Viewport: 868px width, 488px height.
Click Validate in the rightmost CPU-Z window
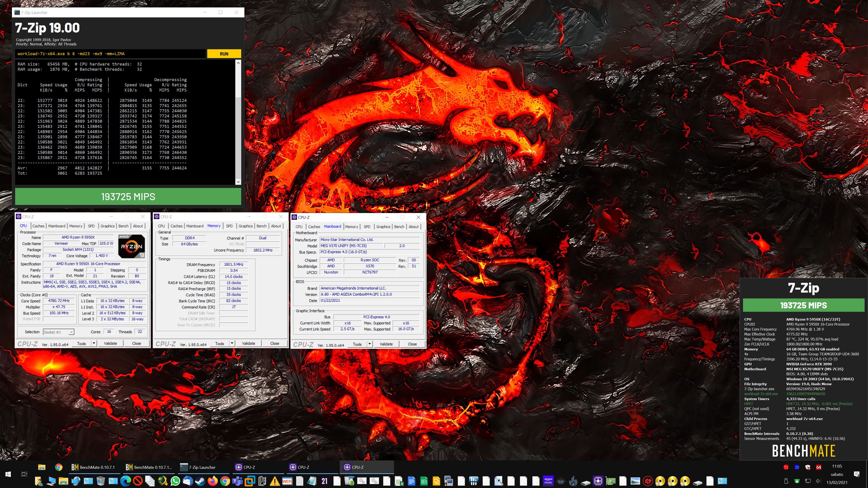(x=386, y=344)
